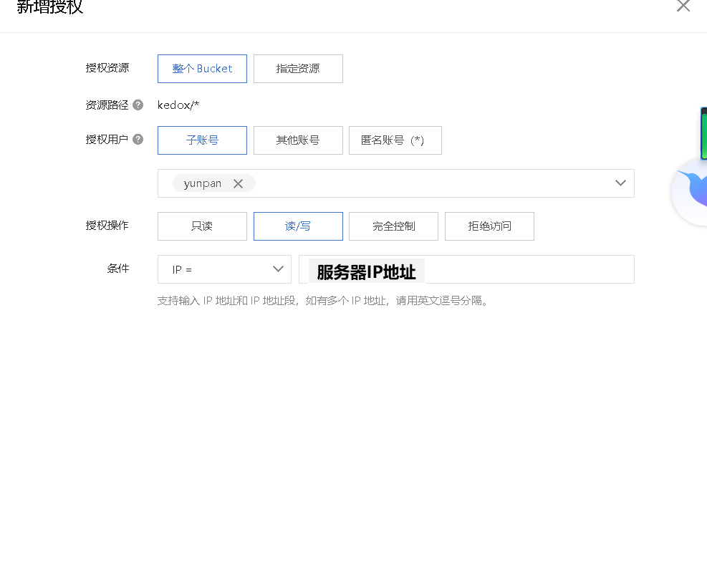707x588 pixels.
Task: Set authorized action to 只读
Action: (202, 226)
